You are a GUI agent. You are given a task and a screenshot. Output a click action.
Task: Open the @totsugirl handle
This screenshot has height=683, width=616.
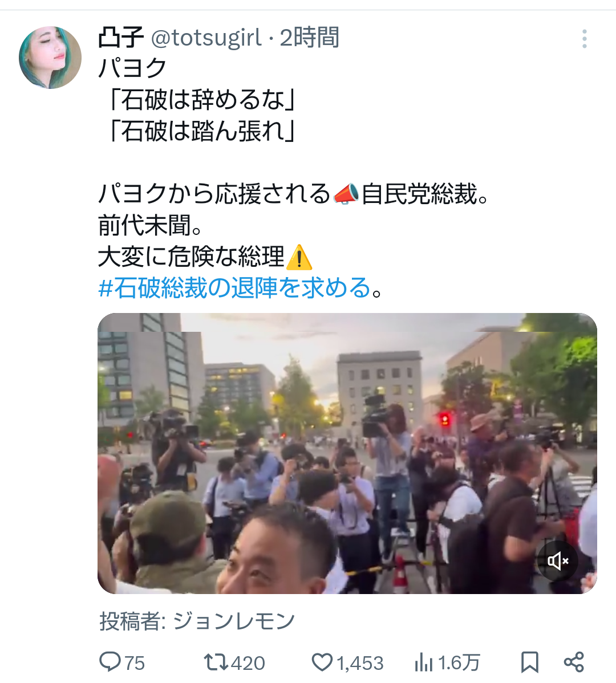206,38
